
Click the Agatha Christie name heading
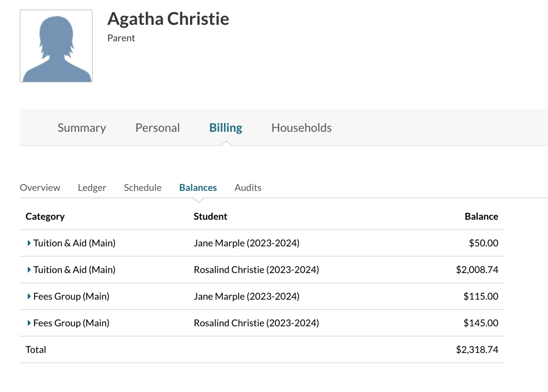point(168,19)
